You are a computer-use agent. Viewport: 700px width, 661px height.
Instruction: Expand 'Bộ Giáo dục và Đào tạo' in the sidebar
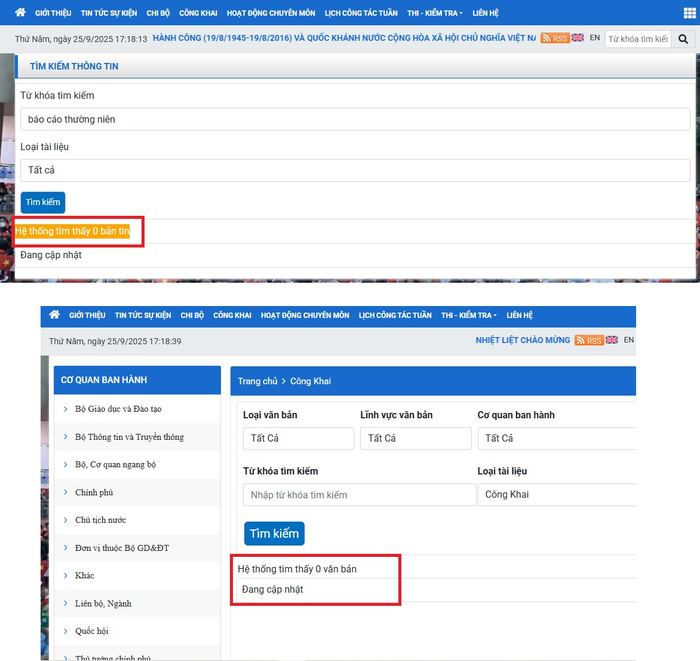[118, 409]
